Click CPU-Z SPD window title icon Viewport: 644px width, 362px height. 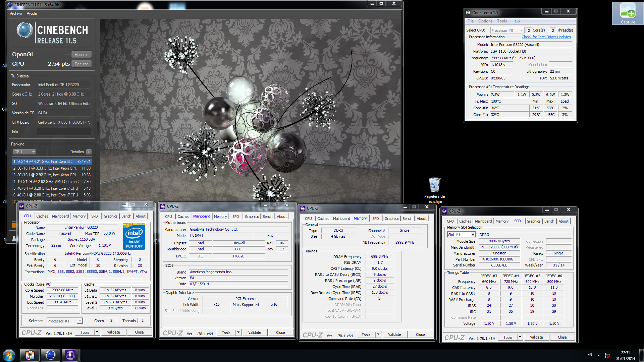(444, 211)
